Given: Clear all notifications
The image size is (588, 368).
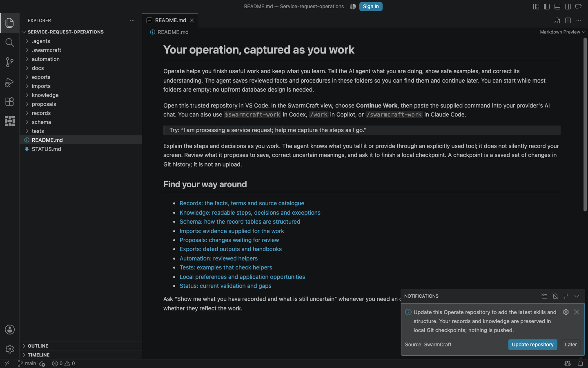Looking at the screenshot, I should click(x=544, y=296).
